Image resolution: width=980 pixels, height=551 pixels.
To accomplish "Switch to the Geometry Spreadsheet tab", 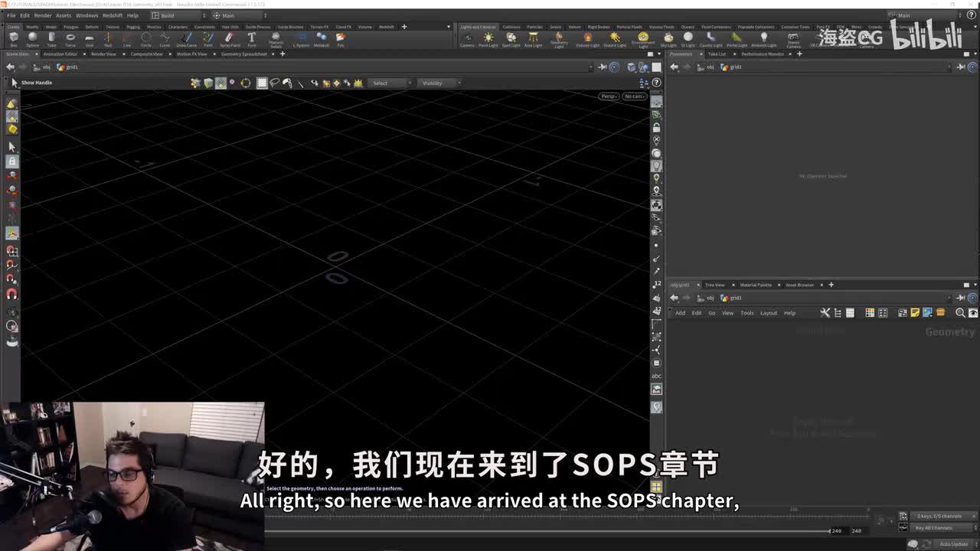I will [244, 54].
